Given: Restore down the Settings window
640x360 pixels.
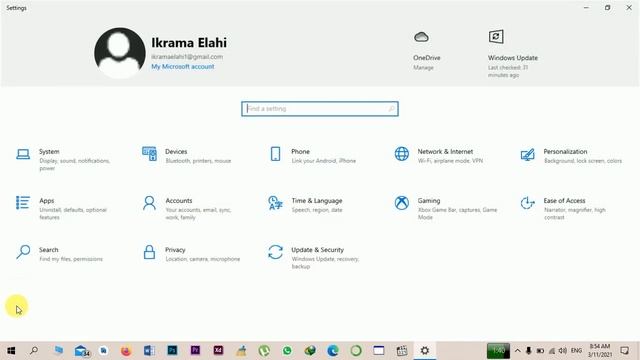Looking at the screenshot, I should (x=608, y=7).
